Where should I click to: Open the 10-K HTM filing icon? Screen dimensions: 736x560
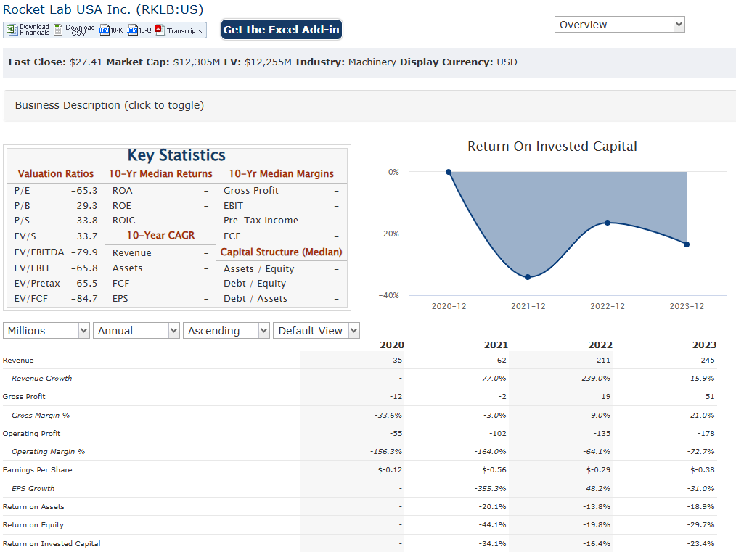(x=104, y=30)
